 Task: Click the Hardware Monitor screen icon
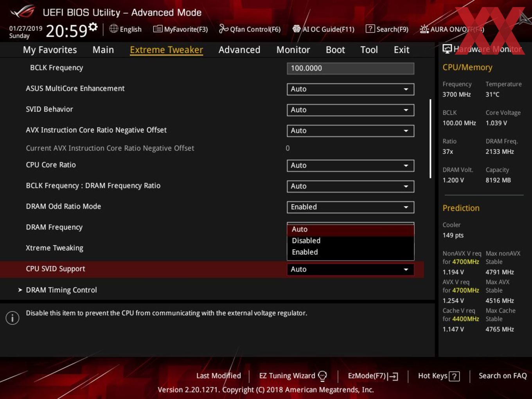click(447, 49)
